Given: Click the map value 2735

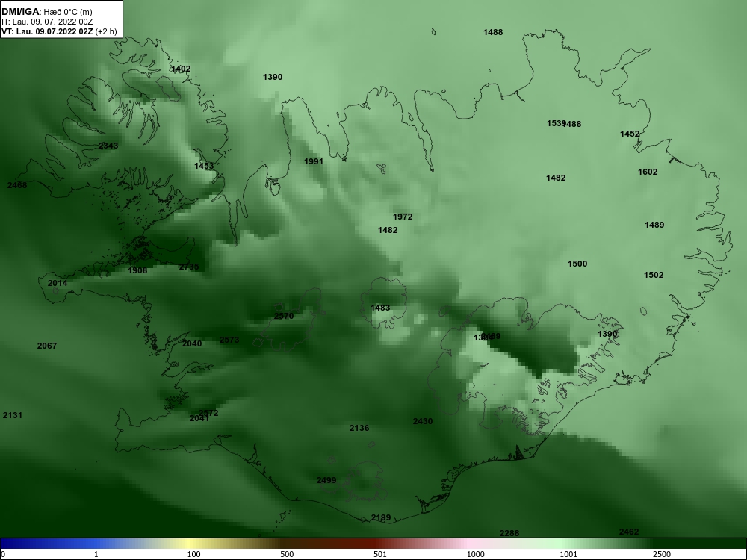Looking at the screenshot, I should click(189, 267).
